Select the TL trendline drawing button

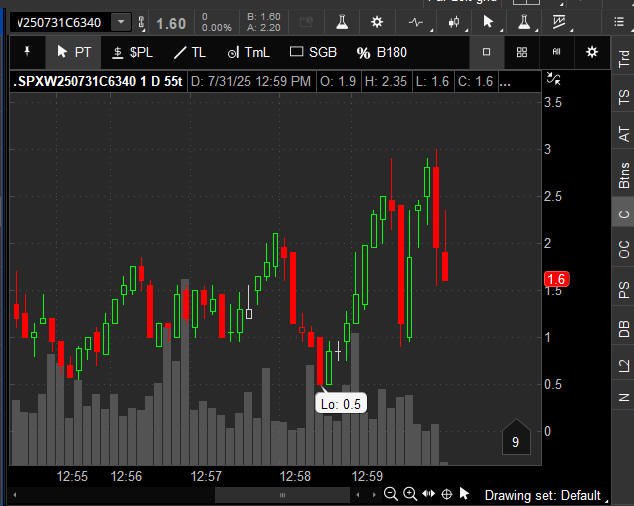point(190,52)
